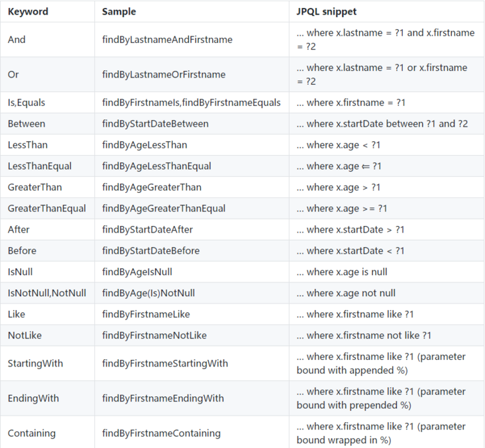Click '… where x.age is null' snippet

click(x=342, y=272)
